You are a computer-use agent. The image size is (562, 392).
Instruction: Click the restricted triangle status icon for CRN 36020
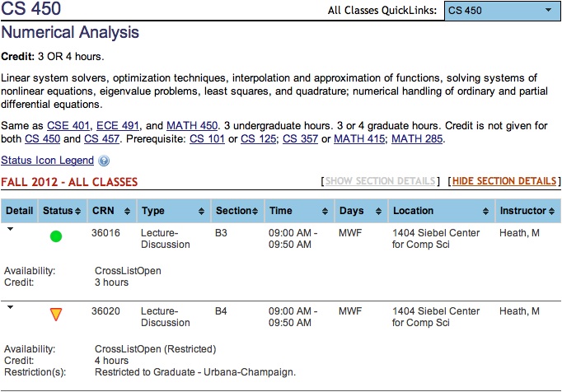[x=56, y=314]
